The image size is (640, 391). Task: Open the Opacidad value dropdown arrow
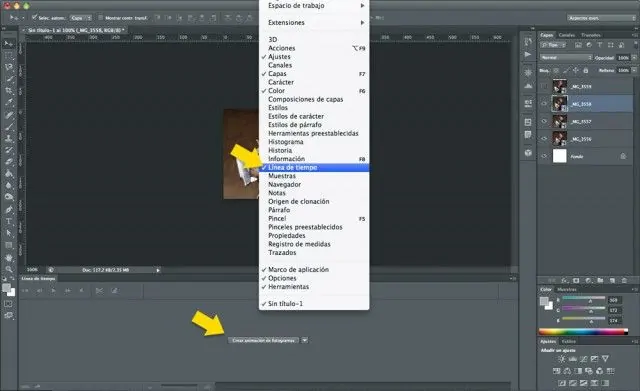[x=634, y=58]
